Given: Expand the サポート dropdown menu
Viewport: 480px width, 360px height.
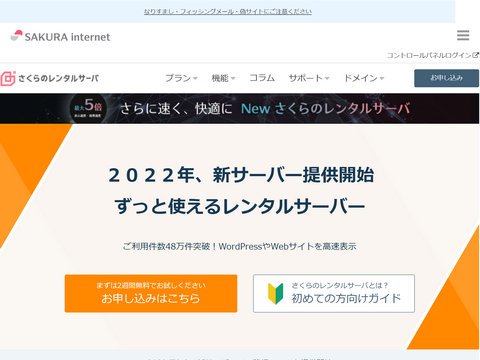Looking at the screenshot, I should (309, 78).
